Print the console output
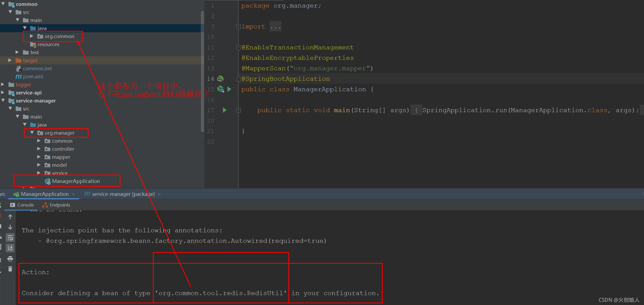Viewport: 644px width, 305px height. (10, 259)
